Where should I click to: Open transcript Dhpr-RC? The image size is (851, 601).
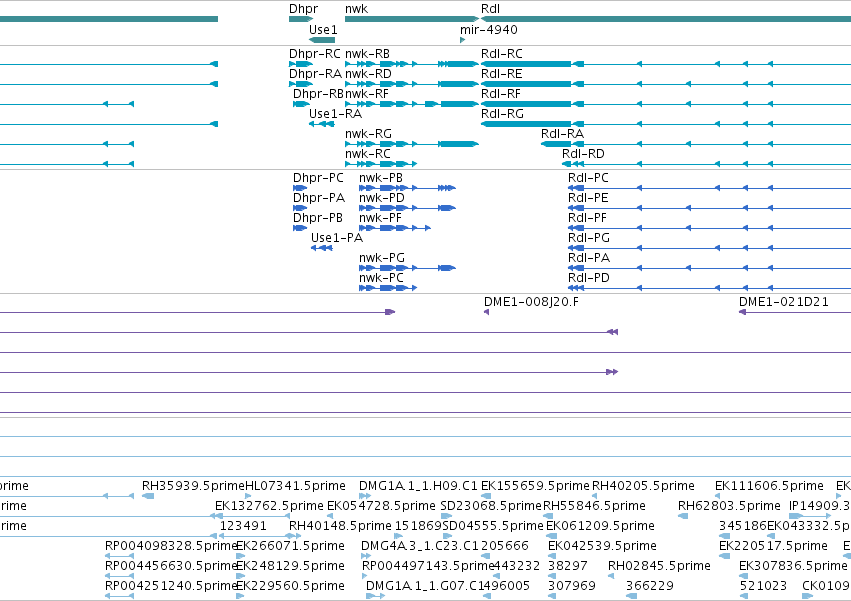tap(315, 54)
